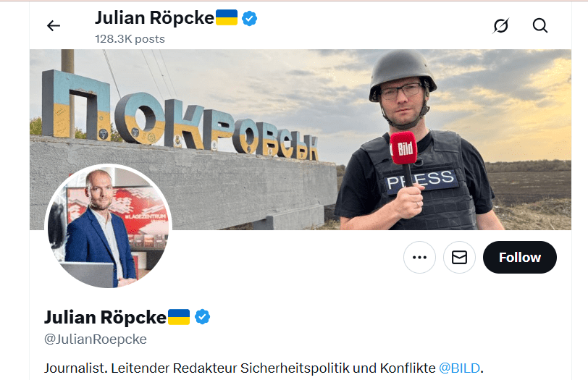The height and width of the screenshot is (380, 588).
Task: Click the Julian Röpcke title in top bar
Action: (x=154, y=17)
